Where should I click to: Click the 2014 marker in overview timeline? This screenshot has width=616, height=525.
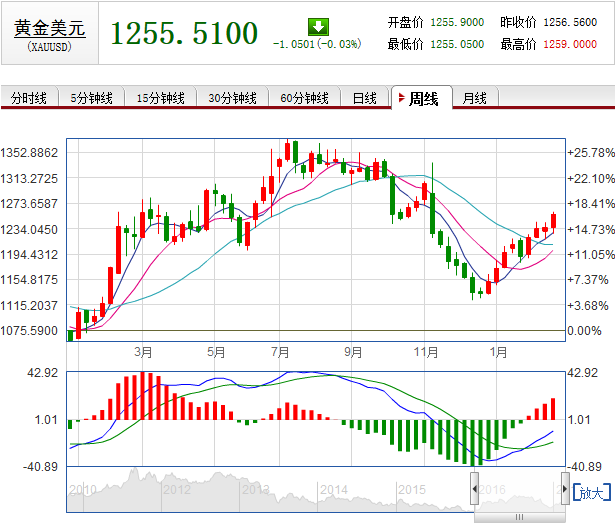(334, 490)
